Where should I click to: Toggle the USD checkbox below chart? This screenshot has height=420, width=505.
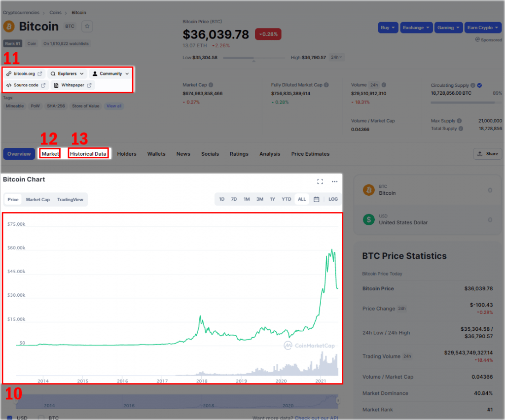tap(10, 418)
